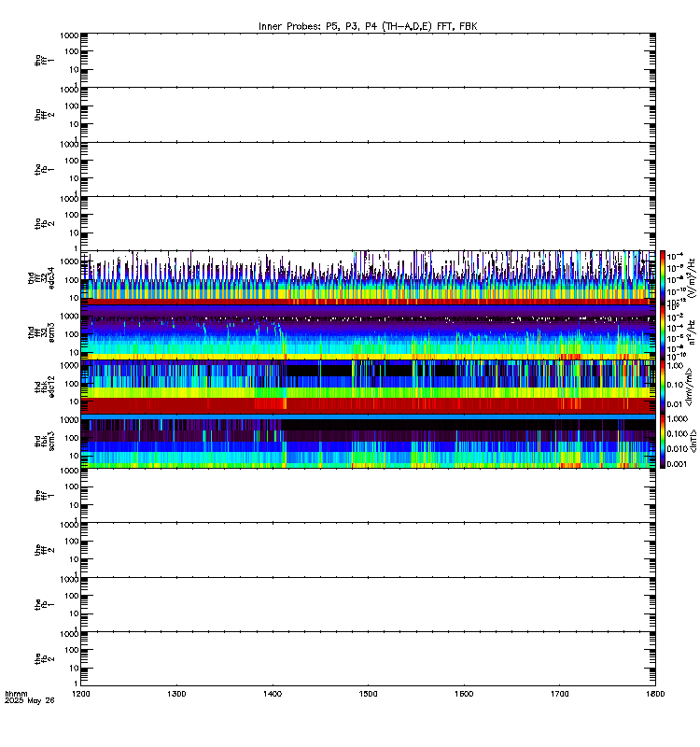Click the "0.100" value on the nT color bar
Viewport: 700px width, 747px height.
click(678, 433)
